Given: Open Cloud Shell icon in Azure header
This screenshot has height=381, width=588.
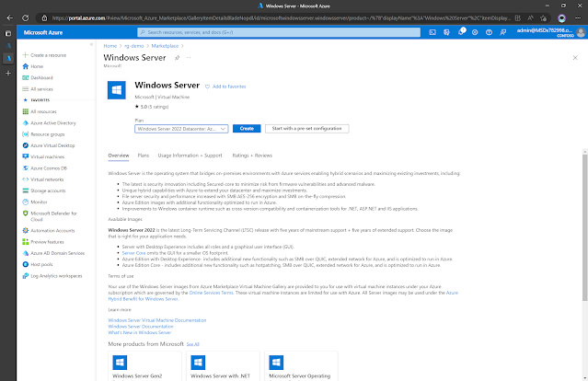Looking at the screenshot, I should tap(432, 32).
